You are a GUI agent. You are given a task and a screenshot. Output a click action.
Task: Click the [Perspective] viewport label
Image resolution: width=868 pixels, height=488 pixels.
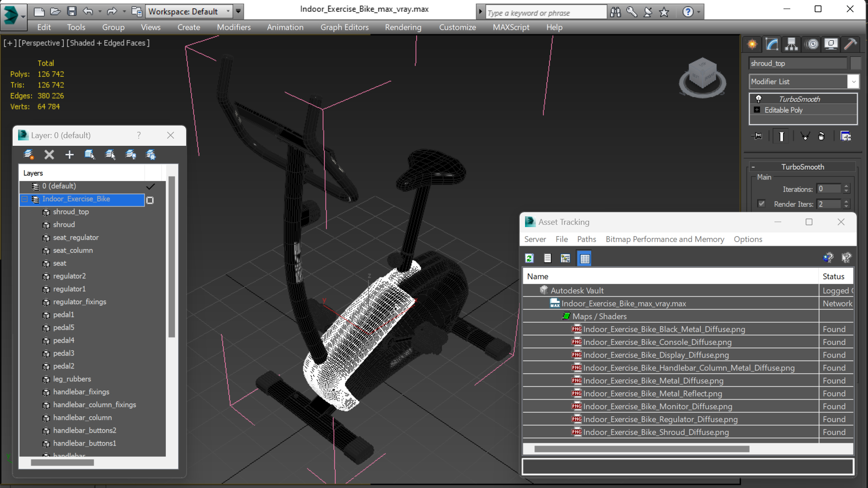pyautogui.click(x=40, y=43)
